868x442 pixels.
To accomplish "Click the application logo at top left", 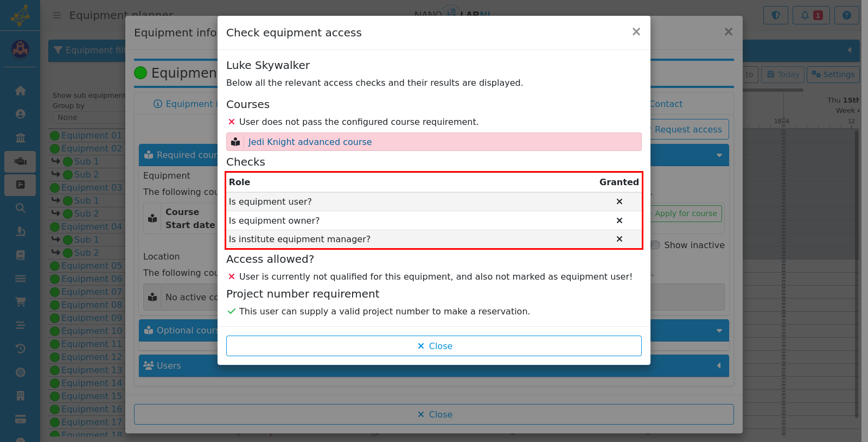I will [x=20, y=15].
